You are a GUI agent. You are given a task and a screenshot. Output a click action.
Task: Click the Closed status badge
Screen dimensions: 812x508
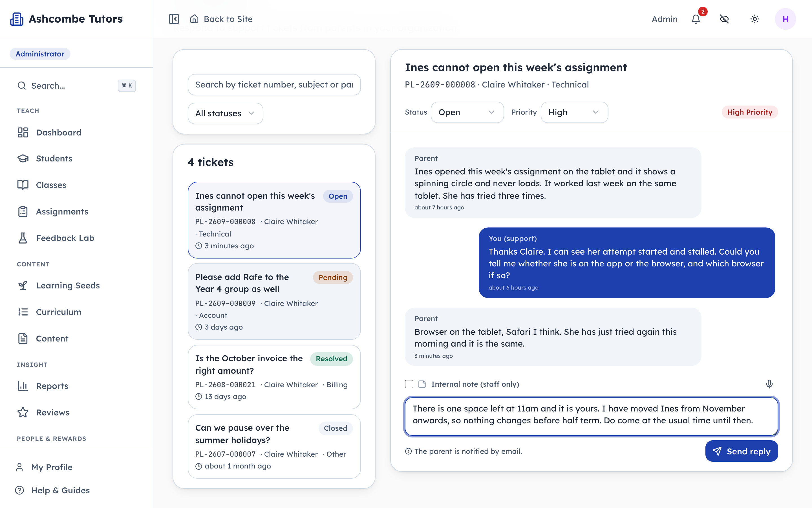coord(335,428)
